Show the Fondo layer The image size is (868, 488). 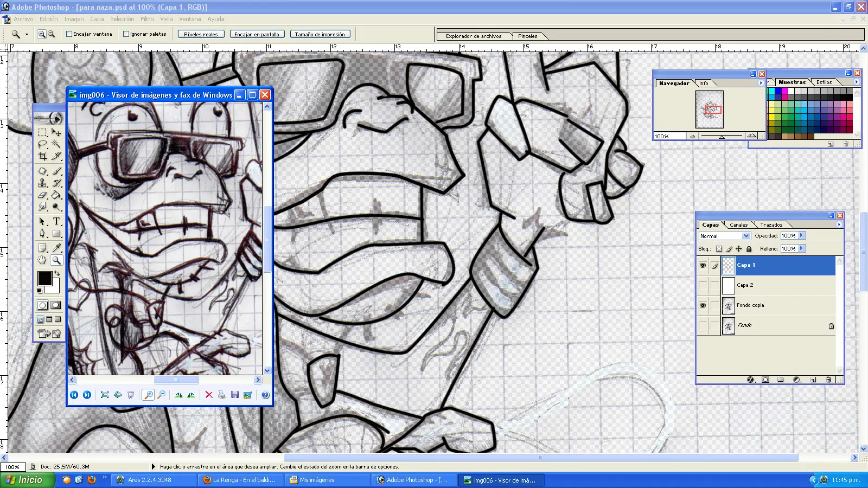pyautogui.click(x=703, y=325)
